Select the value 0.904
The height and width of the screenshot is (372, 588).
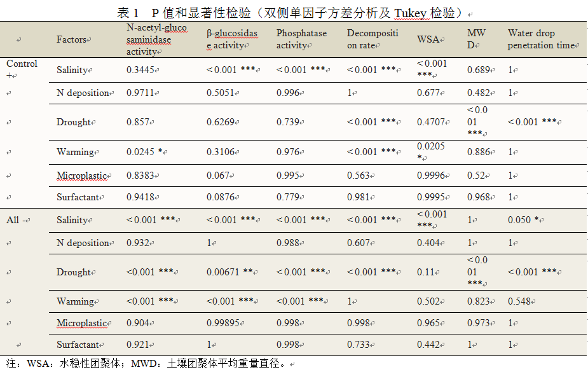pyautogui.click(x=138, y=323)
